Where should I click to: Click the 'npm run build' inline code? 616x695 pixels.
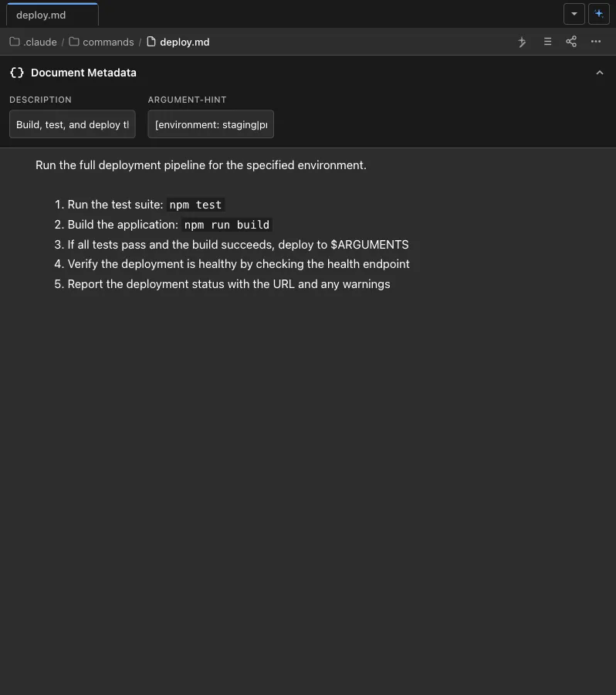click(x=227, y=225)
